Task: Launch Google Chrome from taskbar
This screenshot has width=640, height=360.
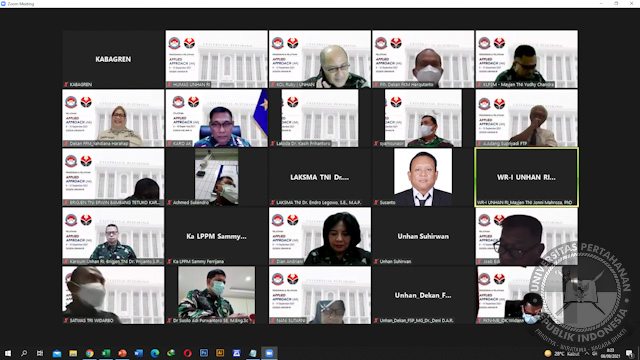Action: (x=89, y=353)
